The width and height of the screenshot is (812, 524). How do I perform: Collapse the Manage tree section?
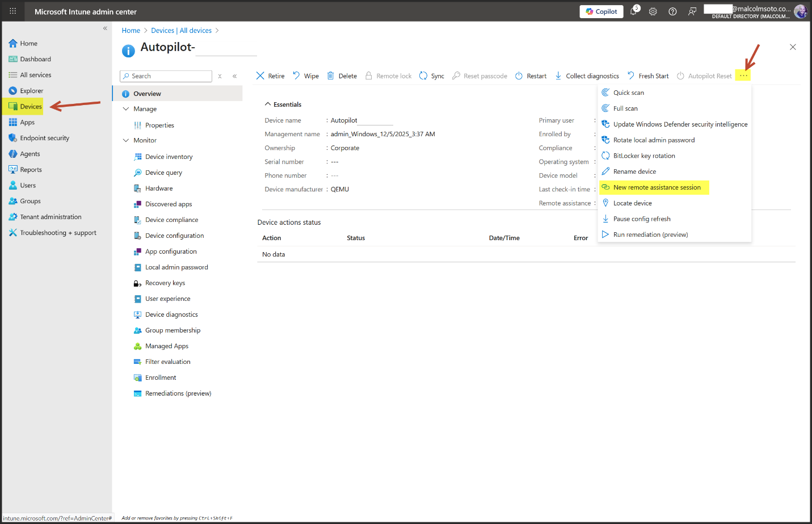126,109
